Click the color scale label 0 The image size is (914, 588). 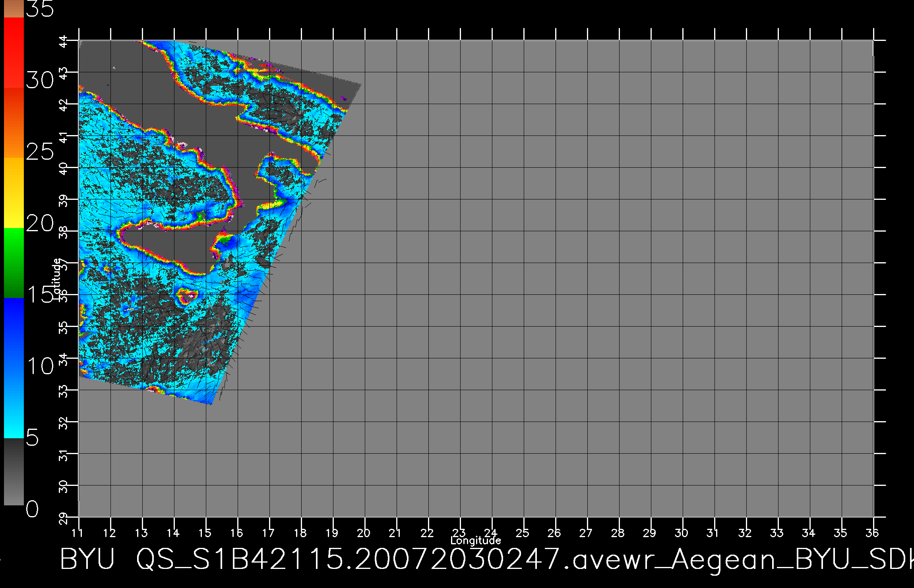(33, 509)
